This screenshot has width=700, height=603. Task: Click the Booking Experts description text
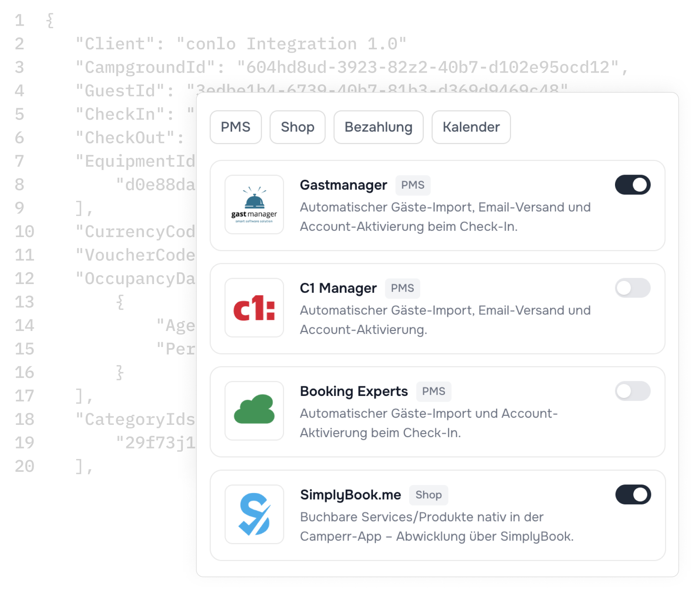[429, 423]
